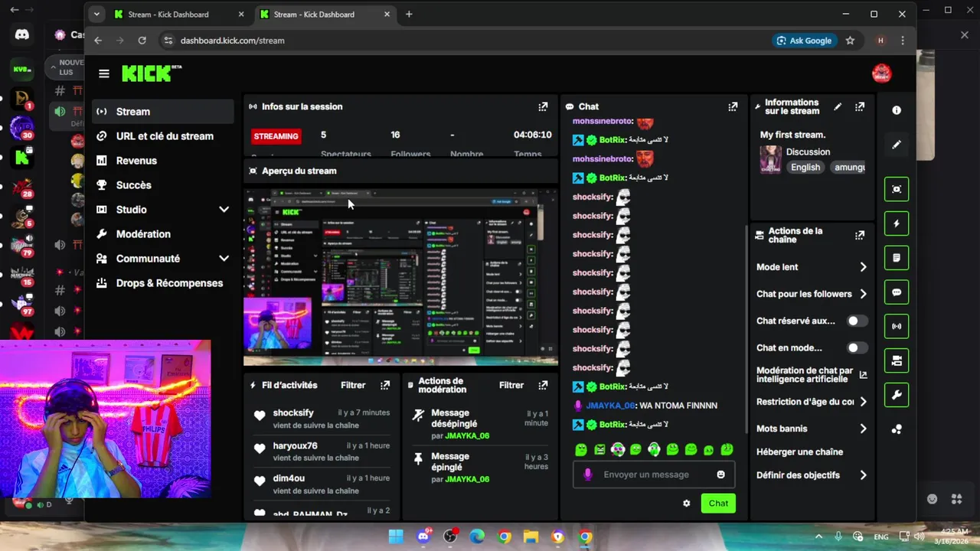980x551 pixels.
Task: Bookmark this page with star icon
Action: click(x=850, y=41)
